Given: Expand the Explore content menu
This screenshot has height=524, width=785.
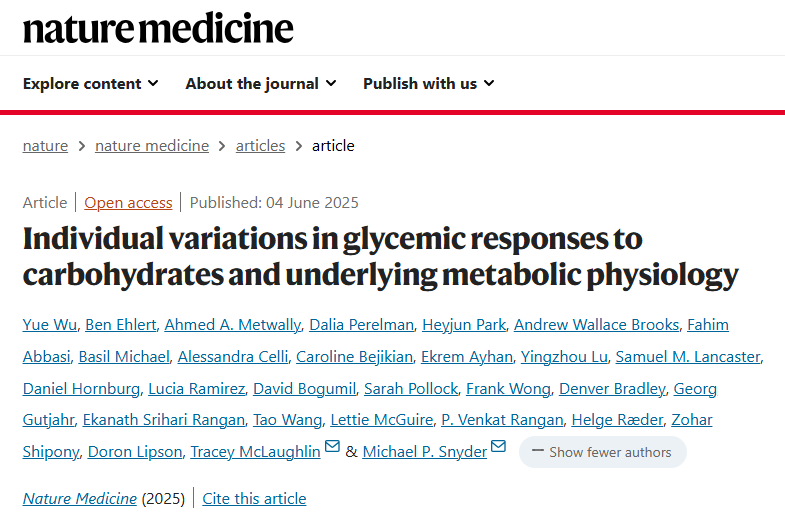Looking at the screenshot, I should click(x=90, y=84).
